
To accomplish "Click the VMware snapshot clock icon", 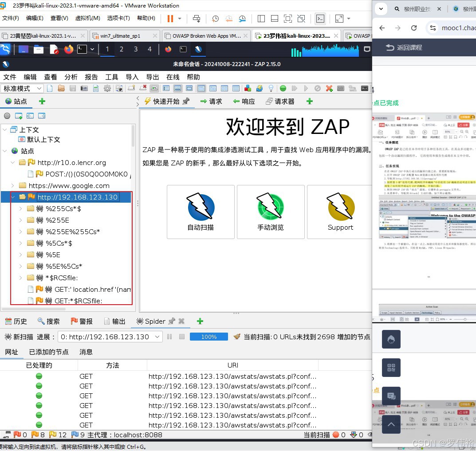I will (x=215, y=19).
